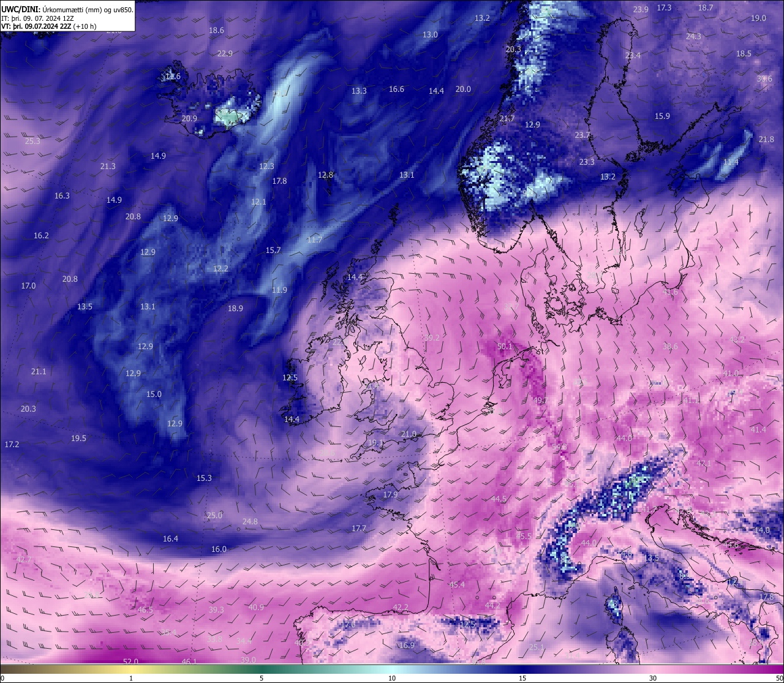This screenshot has height=683, width=784.
Task: Click the 15.3 value label
Action: pyautogui.click(x=204, y=478)
